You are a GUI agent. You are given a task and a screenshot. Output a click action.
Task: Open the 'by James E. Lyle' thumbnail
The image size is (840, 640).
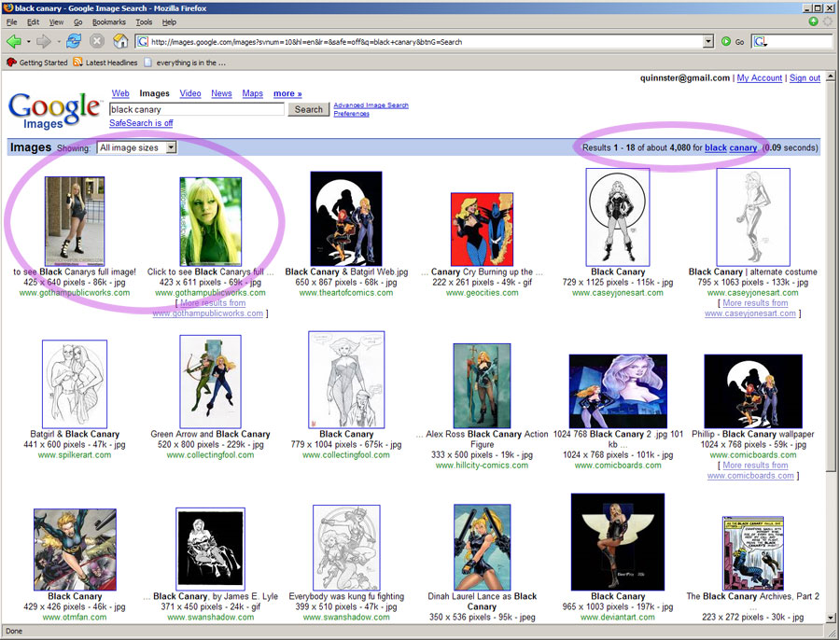tap(210, 549)
